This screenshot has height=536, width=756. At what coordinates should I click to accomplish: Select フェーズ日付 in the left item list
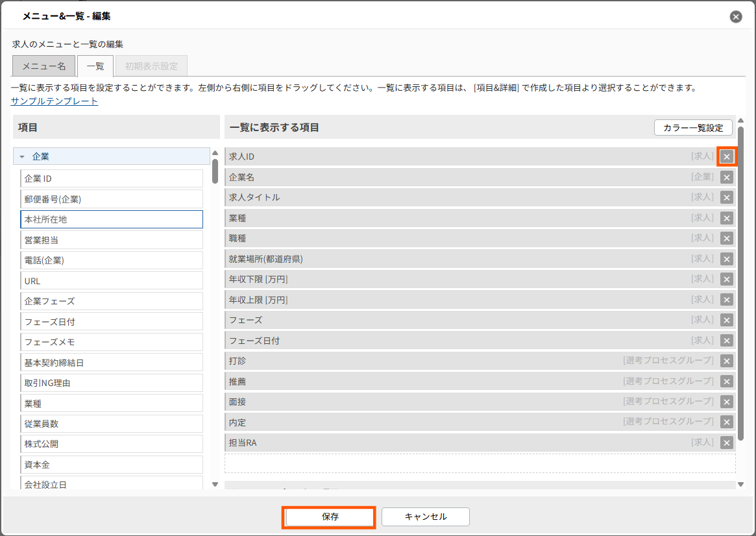pos(112,321)
